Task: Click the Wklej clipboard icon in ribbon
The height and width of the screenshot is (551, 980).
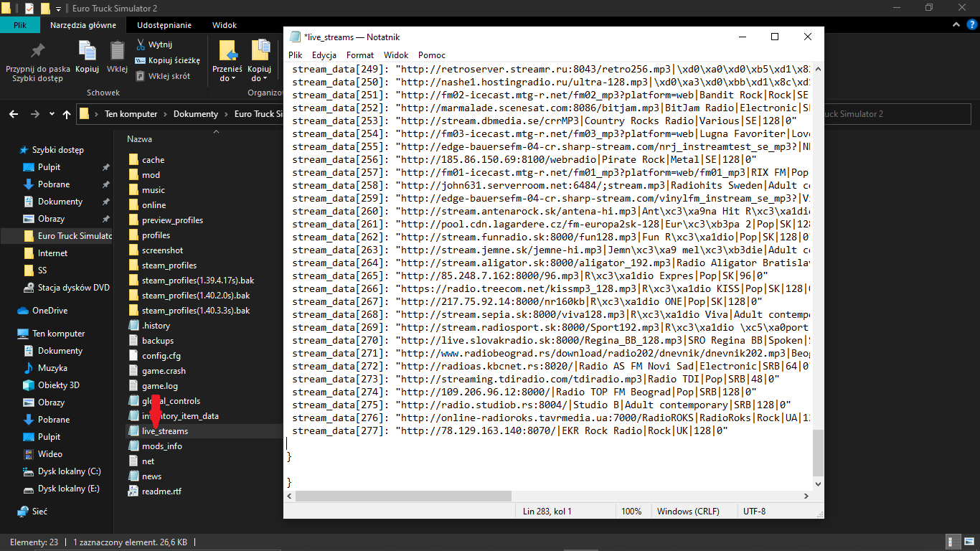Action: coord(117,50)
